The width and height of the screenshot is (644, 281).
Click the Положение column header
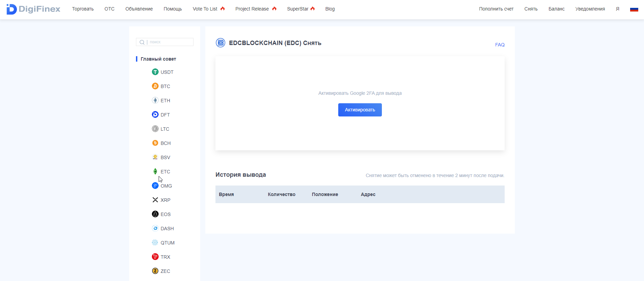tap(325, 194)
